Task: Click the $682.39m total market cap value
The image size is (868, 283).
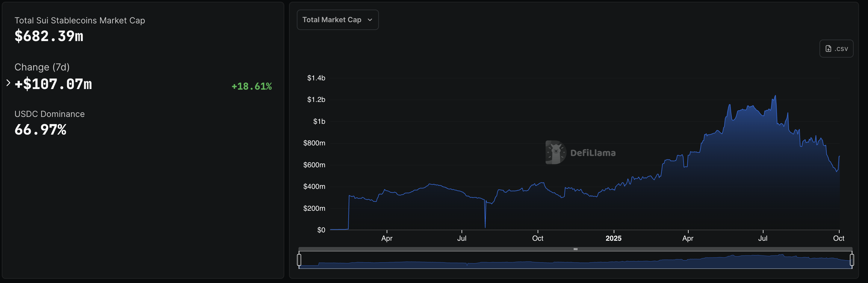Action: click(49, 36)
